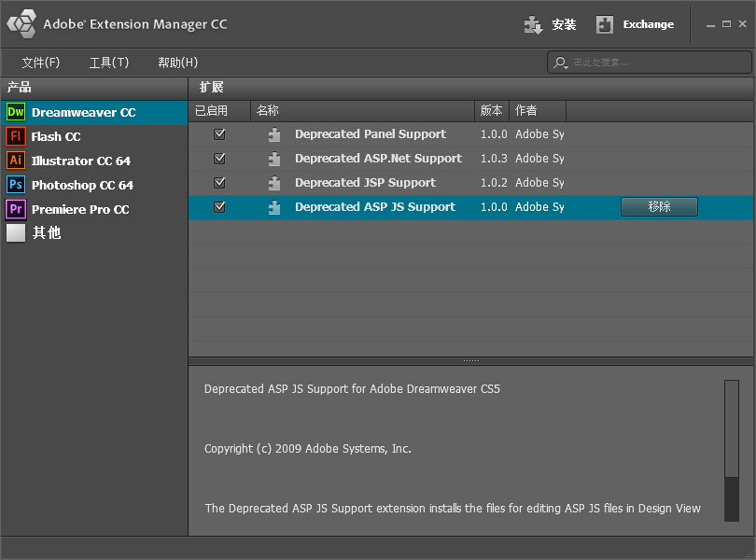The height and width of the screenshot is (560, 756).
Task: Remove extension with the 移除 button
Action: point(659,207)
